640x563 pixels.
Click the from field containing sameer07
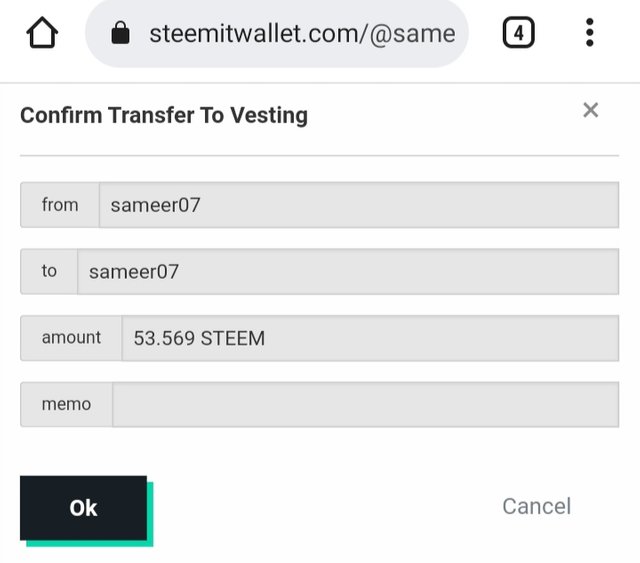coord(358,205)
